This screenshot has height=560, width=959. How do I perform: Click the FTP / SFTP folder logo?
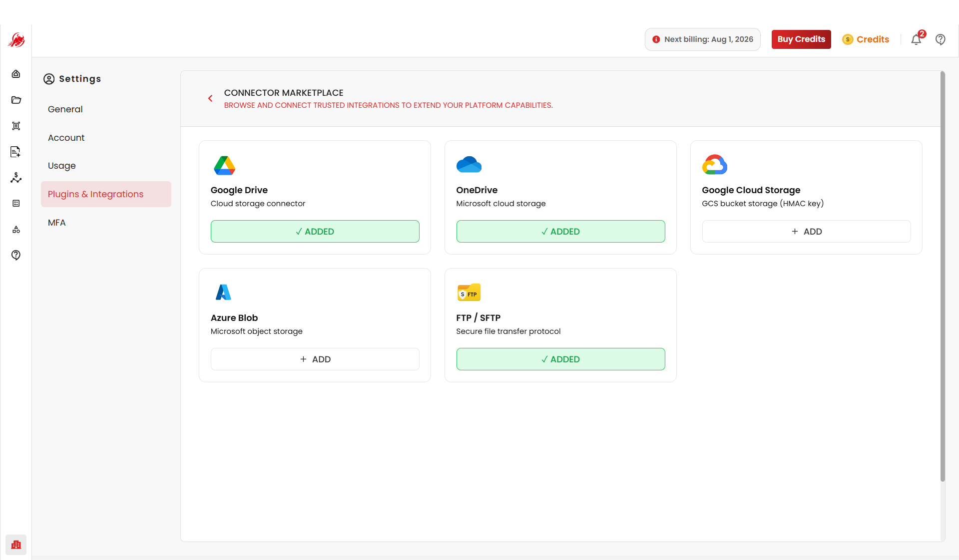click(469, 292)
